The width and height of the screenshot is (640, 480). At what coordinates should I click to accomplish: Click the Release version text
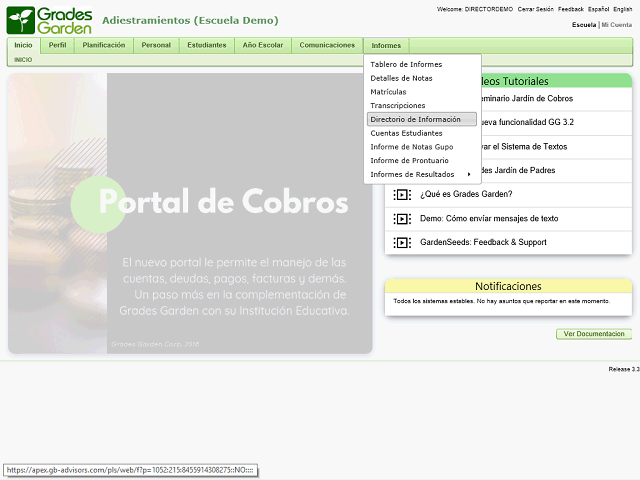624,369
